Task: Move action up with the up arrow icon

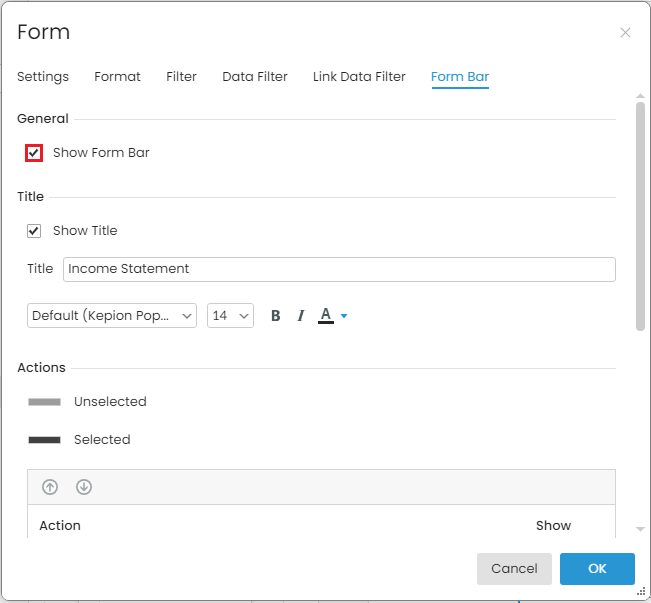Action: 50,487
